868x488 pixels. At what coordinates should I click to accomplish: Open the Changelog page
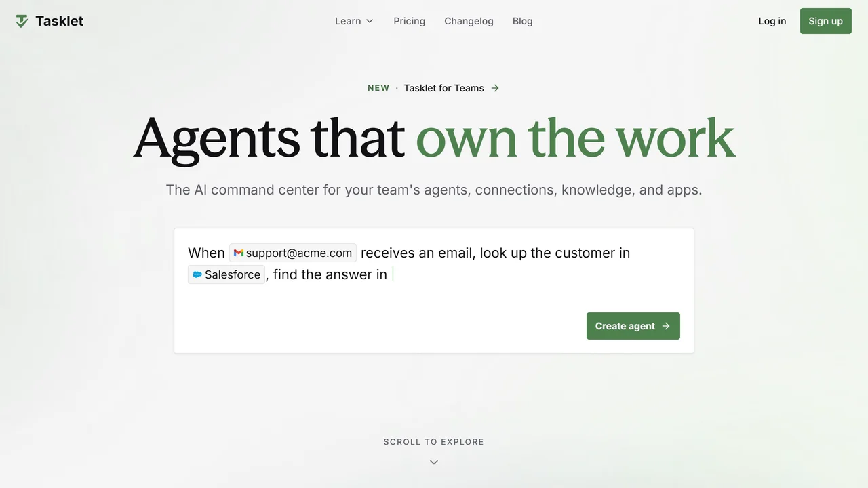click(x=469, y=21)
